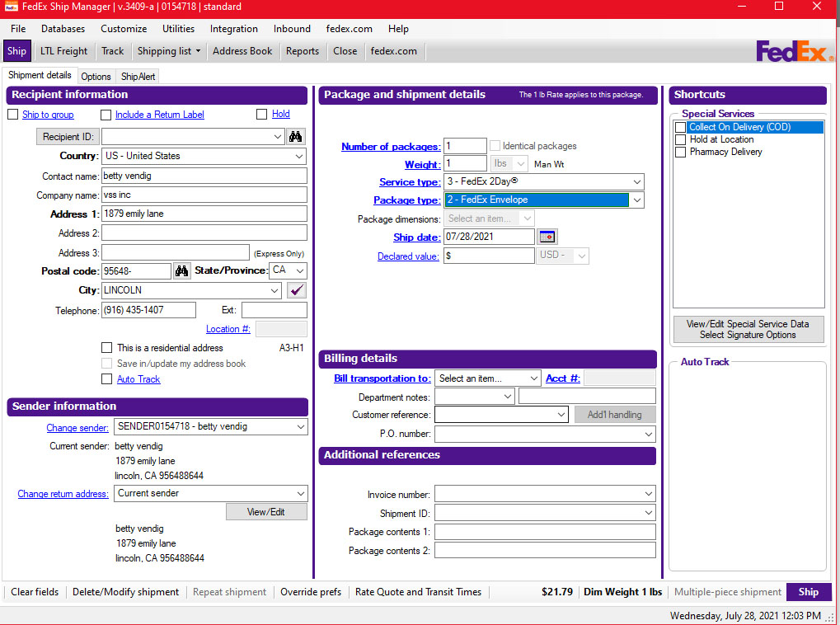
Task: Open the Shipping list toolbar dropdown
Action: (x=198, y=51)
